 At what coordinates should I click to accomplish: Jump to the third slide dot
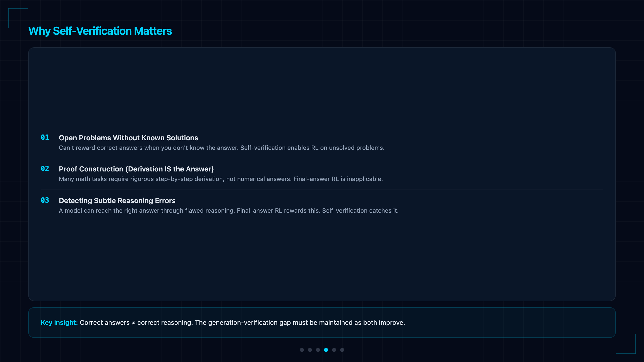click(x=318, y=350)
